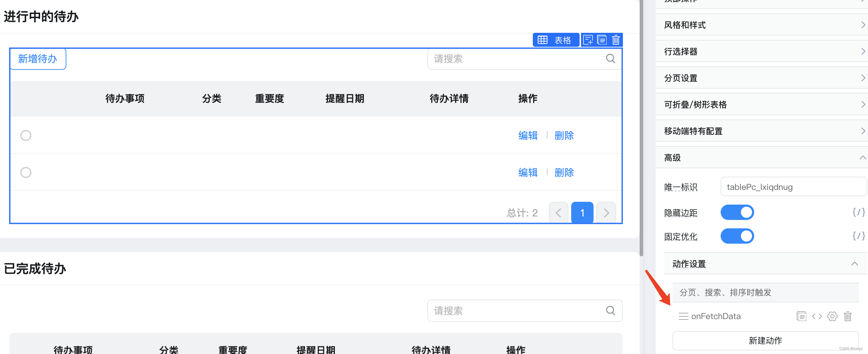Delete the table via toolbar trash icon
Image resolution: width=868 pixels, height=354 pixels.
click(x=616, y=40)
